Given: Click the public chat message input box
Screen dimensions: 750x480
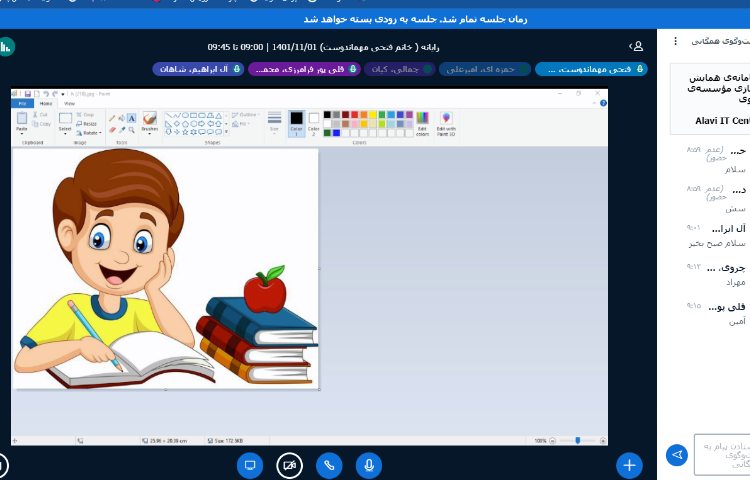Looking at the screenshot, I should point(722,455).
